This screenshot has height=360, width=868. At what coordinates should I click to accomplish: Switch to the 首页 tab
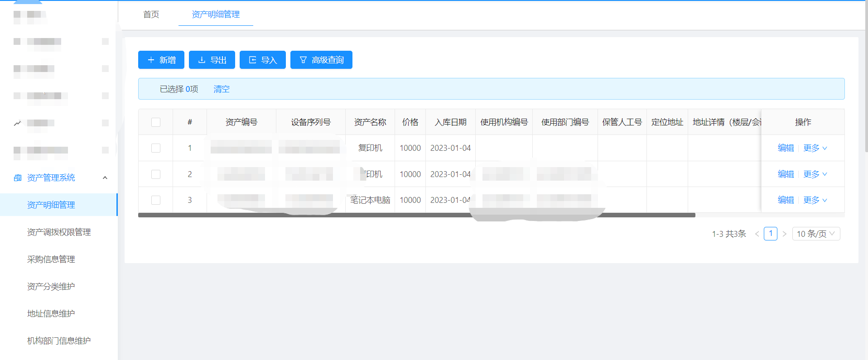pos(151,14)
